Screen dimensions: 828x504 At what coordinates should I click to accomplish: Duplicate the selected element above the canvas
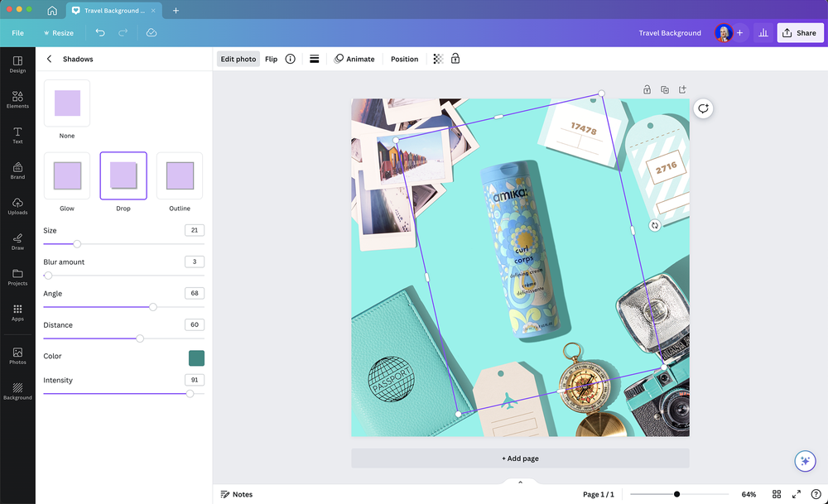pos(664,89)
